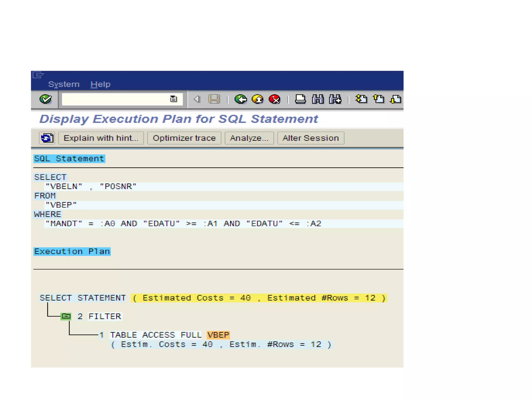Click the green Enter checkmark icon

pyautogui.click(x=46, y=99)
